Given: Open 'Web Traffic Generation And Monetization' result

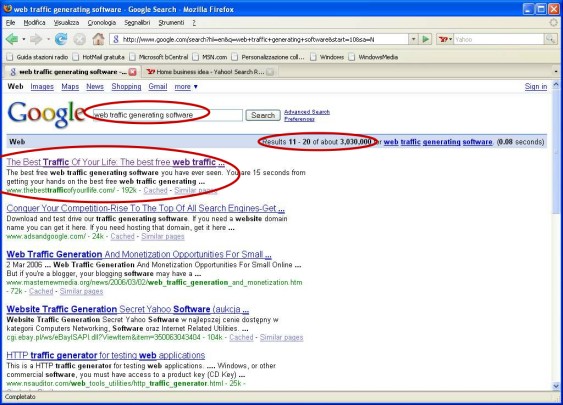Looking at the screenshot, I should 139,255.
